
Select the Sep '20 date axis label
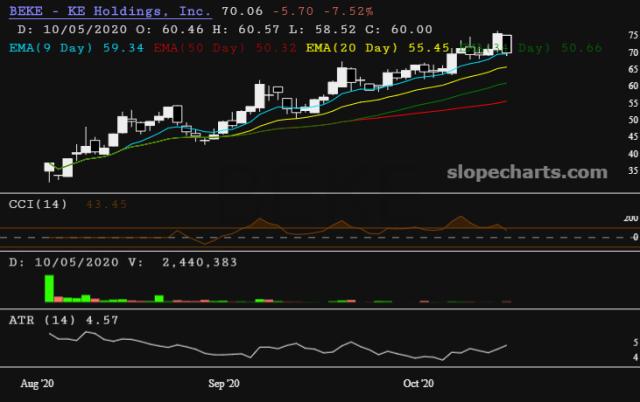(224, 384)
